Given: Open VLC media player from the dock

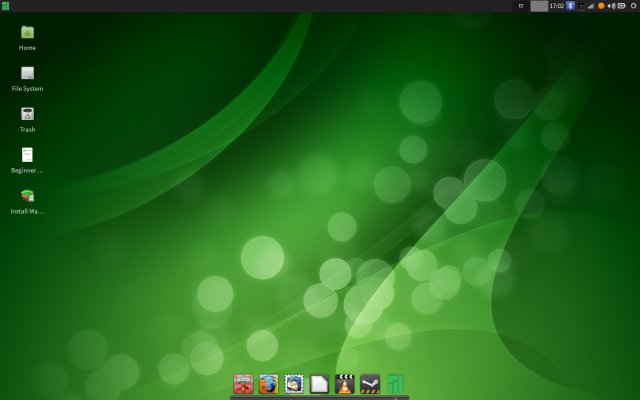Looking at the screenshot, I should pos(345,384).
